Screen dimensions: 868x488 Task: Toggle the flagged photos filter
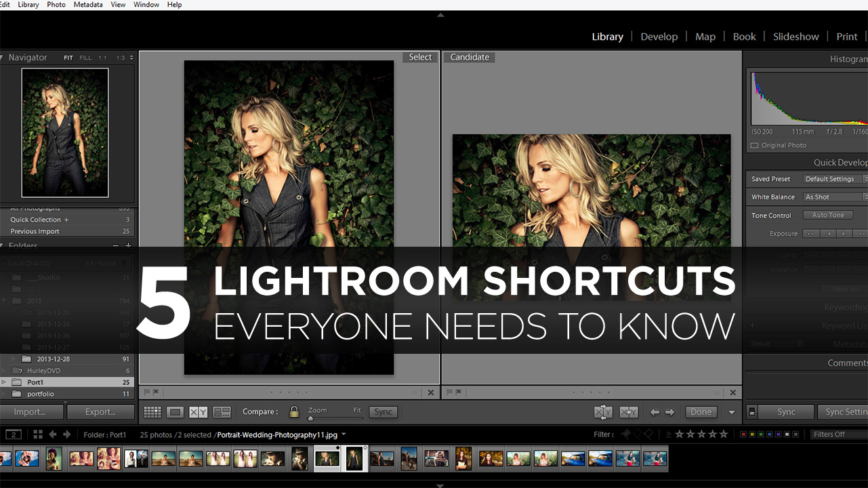coord(625,434)
